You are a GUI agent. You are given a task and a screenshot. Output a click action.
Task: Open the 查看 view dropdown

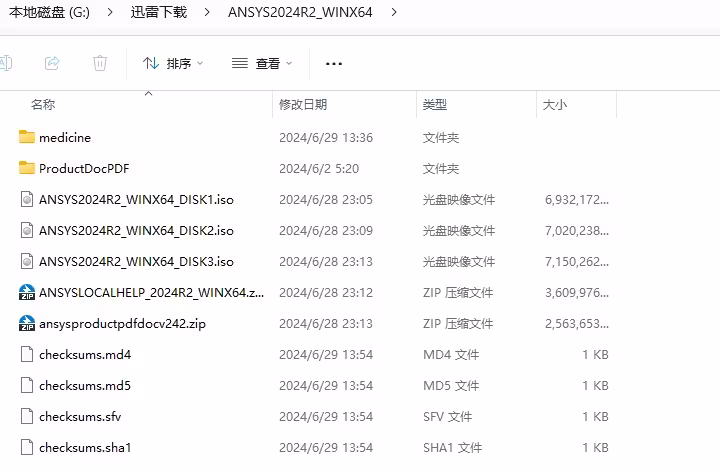[x=262, y=63]
